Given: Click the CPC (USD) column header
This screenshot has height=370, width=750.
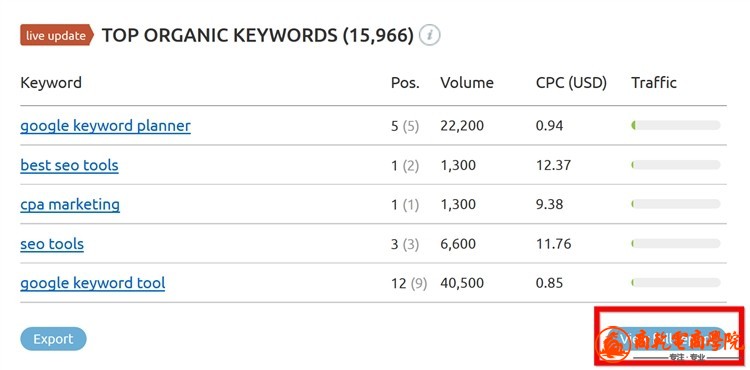Looking at the screenshot, I should click(x=571, y=83).
